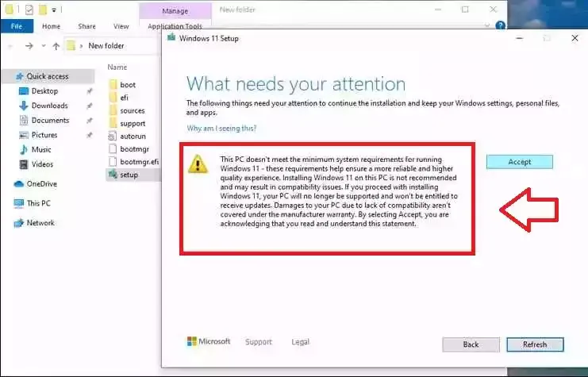Click the Explorer back navigation arrow

10,46
